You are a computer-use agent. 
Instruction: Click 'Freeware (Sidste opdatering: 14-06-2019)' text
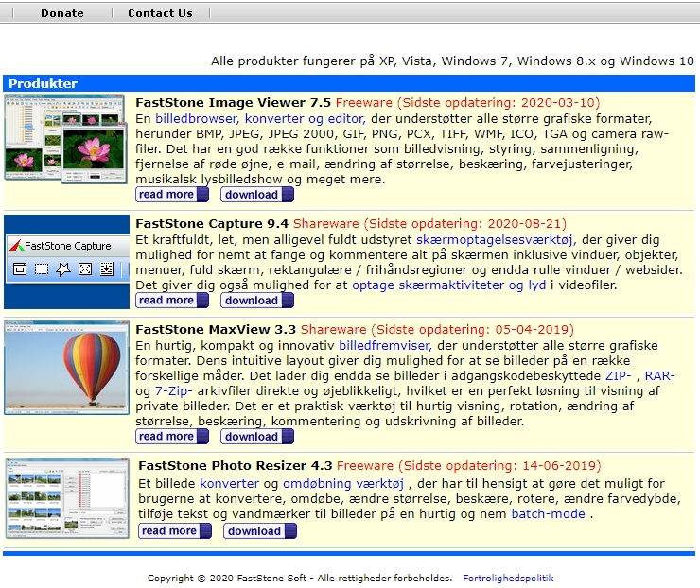(x=469, y=466)
